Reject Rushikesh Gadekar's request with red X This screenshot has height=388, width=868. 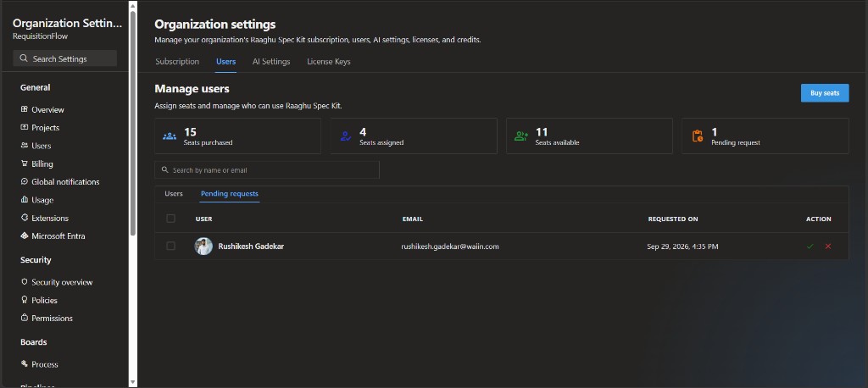tap(828, 247)
